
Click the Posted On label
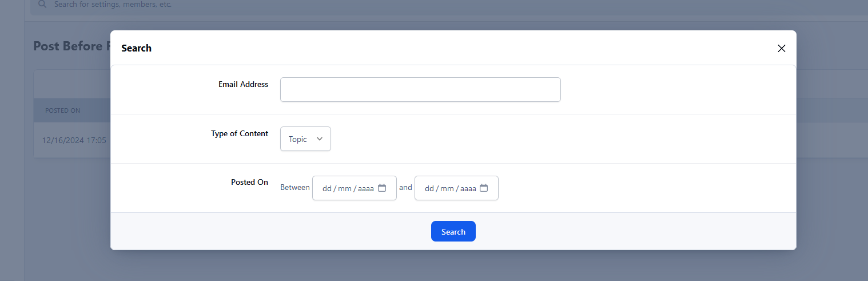(249, 183)
